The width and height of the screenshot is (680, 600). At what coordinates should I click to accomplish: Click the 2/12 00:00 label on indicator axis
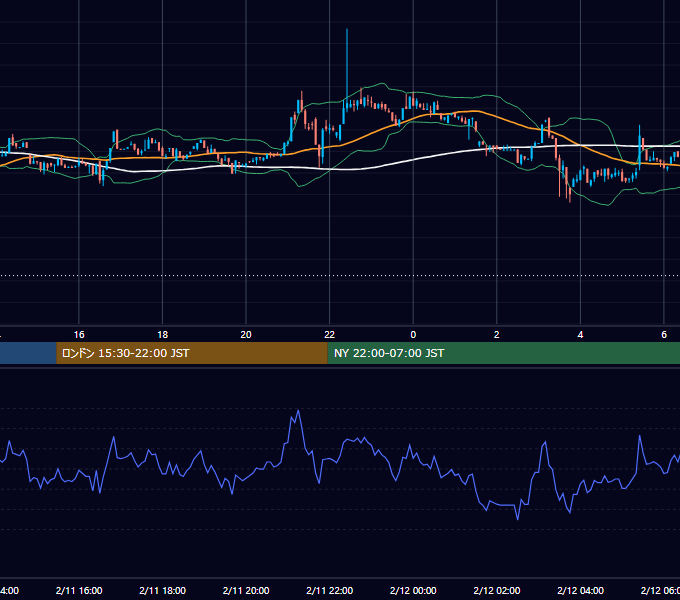pyautogui.click(x=413, y=590)
